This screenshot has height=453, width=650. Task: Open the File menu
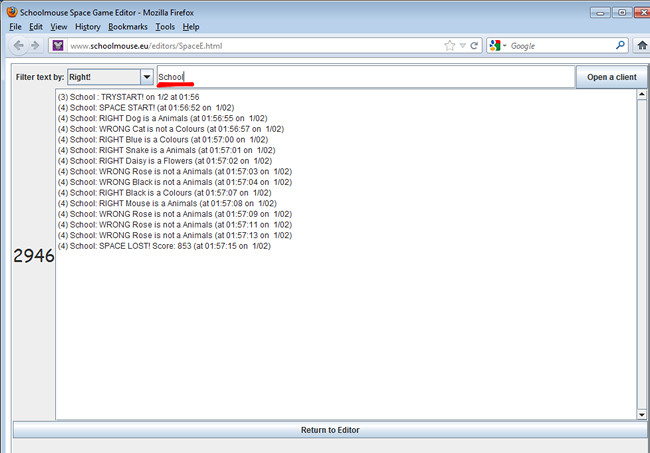coord(16,26)
